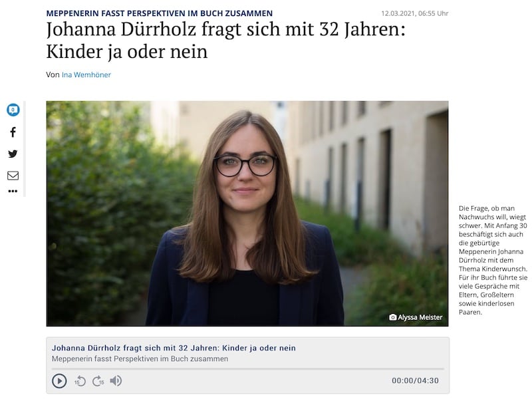The width and height of the screenshot is (532, 399).
Task: Send article via email icon
Action: coord(13,176)
